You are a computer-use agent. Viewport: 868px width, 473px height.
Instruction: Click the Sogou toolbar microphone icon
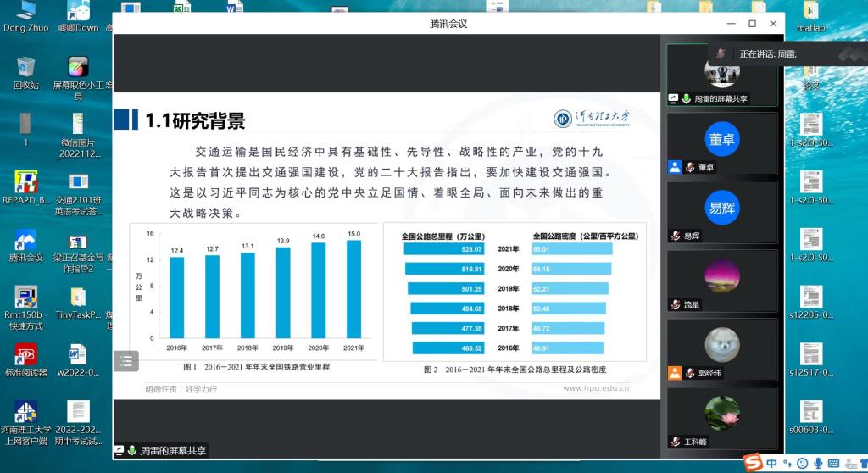click(818, 463)
